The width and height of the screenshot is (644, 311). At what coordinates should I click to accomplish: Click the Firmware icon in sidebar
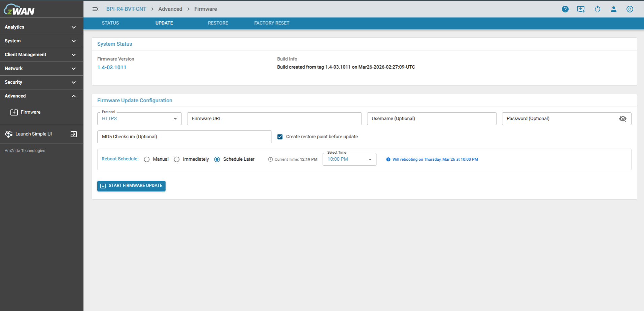point(14,112)
